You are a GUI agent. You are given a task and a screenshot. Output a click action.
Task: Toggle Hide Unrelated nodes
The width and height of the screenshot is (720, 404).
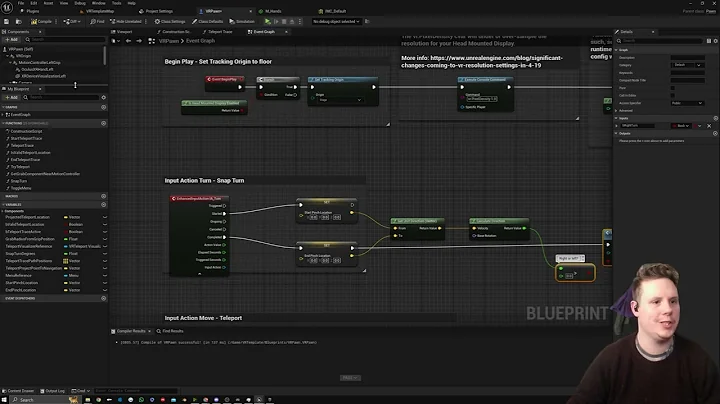pos(126,22)
